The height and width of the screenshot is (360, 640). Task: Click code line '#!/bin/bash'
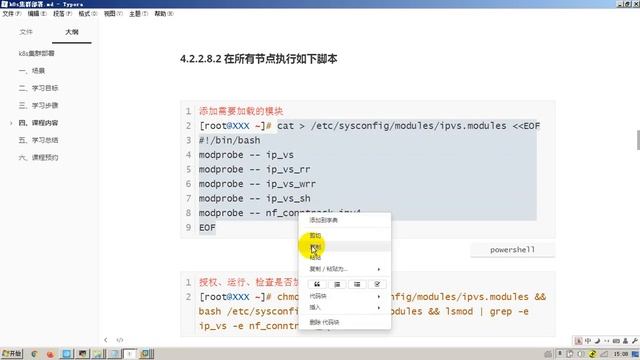click(229, 140)
